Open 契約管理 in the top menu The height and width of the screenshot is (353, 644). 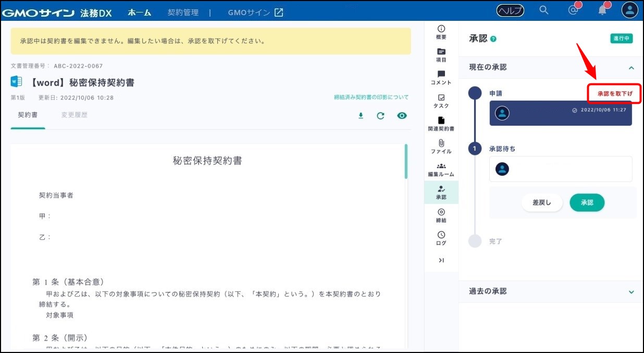183,13
